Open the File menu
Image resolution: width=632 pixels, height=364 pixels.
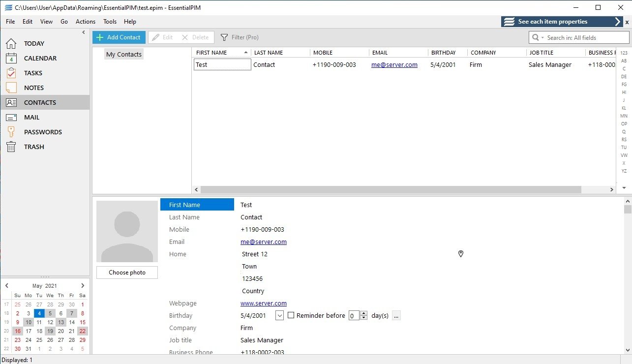point(10,22)
